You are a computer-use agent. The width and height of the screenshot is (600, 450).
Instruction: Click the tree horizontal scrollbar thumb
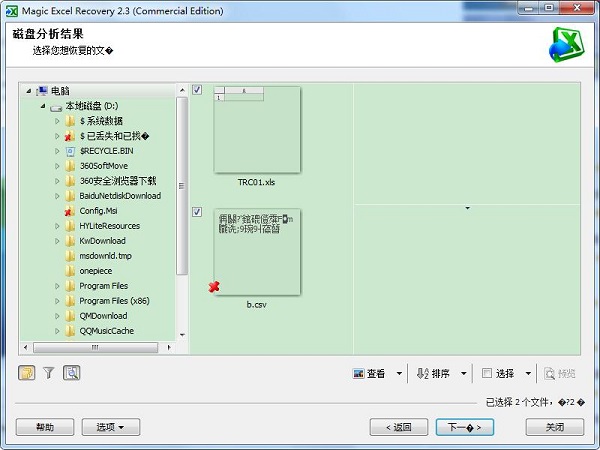coord(95,347)
